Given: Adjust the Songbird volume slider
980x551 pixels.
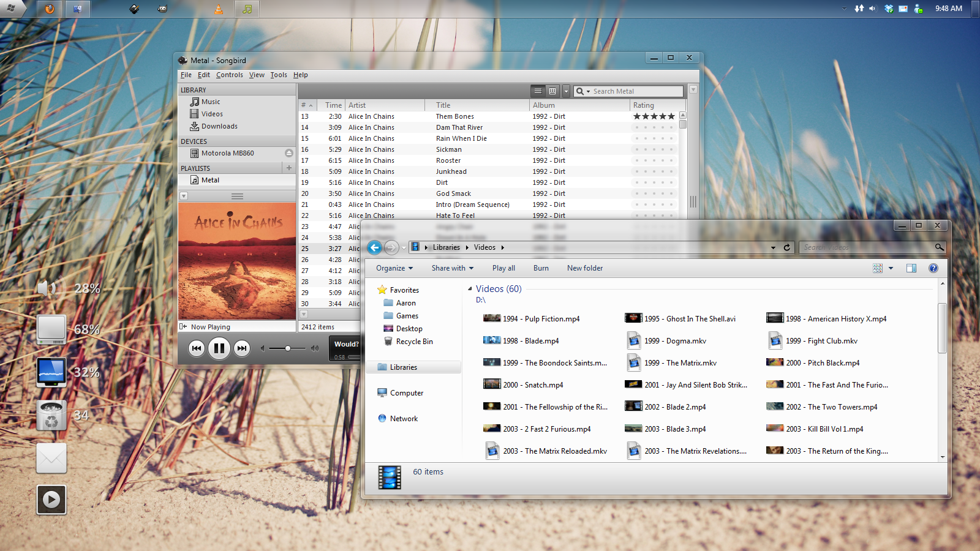Looking at the screenshot, I should 288,348.
